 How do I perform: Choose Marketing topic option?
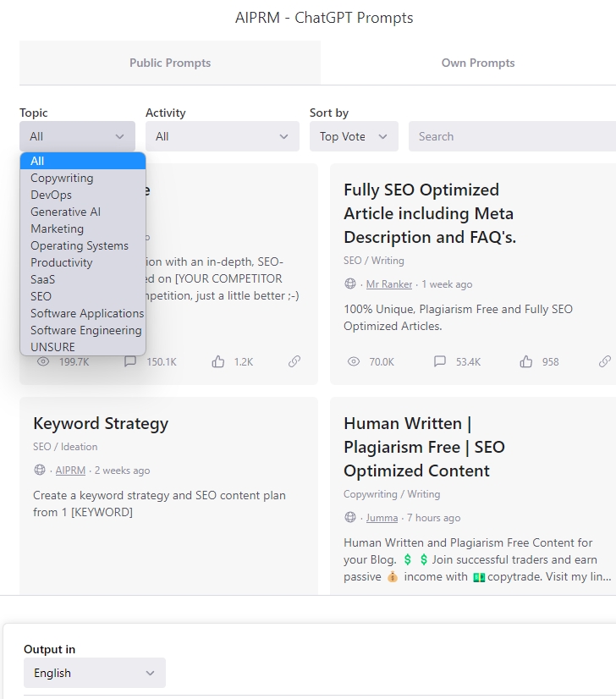tap(83, 228)
